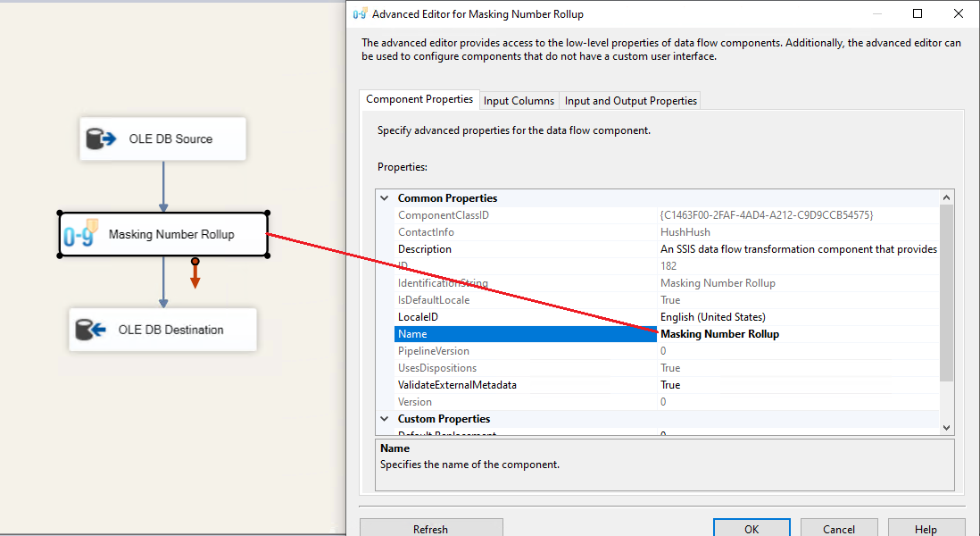
Task: Collapse the Common Properties section
Action: coord(385,198)
